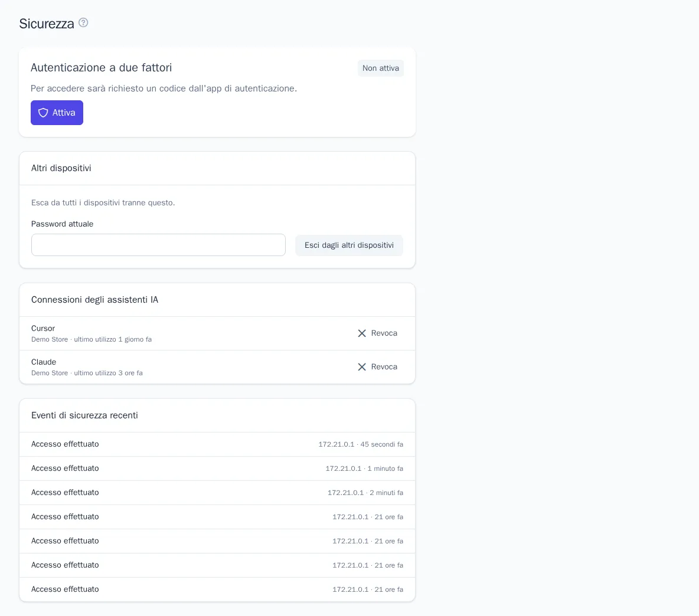
Task: Revoke the Cursor assistant connection
Action: (x=378, y=333)
